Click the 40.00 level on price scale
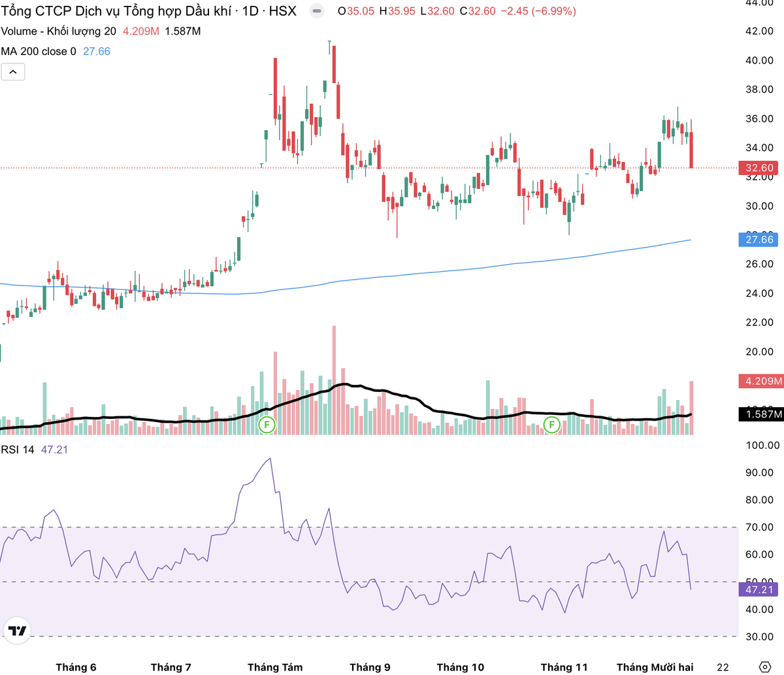Screen dimensions: 784x675 point(760,60)
